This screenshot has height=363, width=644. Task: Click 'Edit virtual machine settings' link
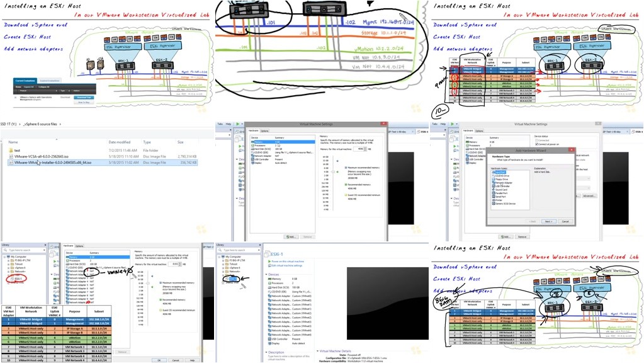click(x=286, y=265)
